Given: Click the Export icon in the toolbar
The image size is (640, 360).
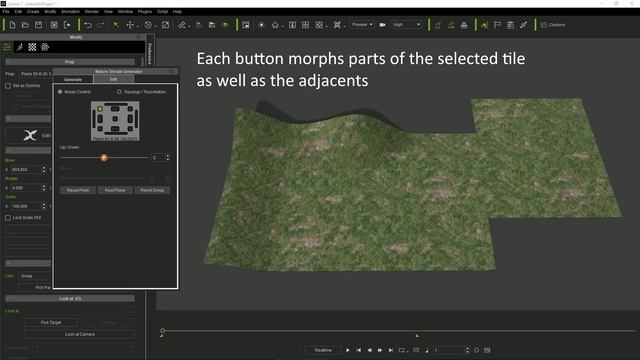Looking at the screenshot, I should [x=67, y=25].
